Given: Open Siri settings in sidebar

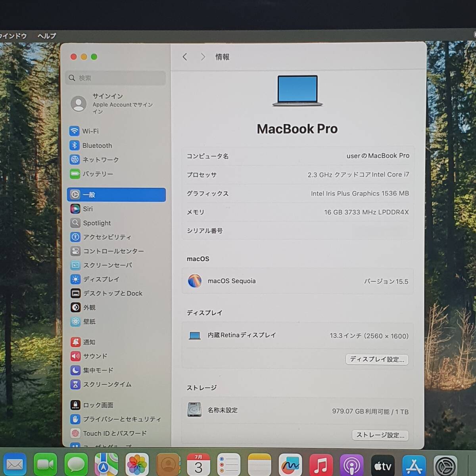Looking at the screenshot, I should click(82, 209).
